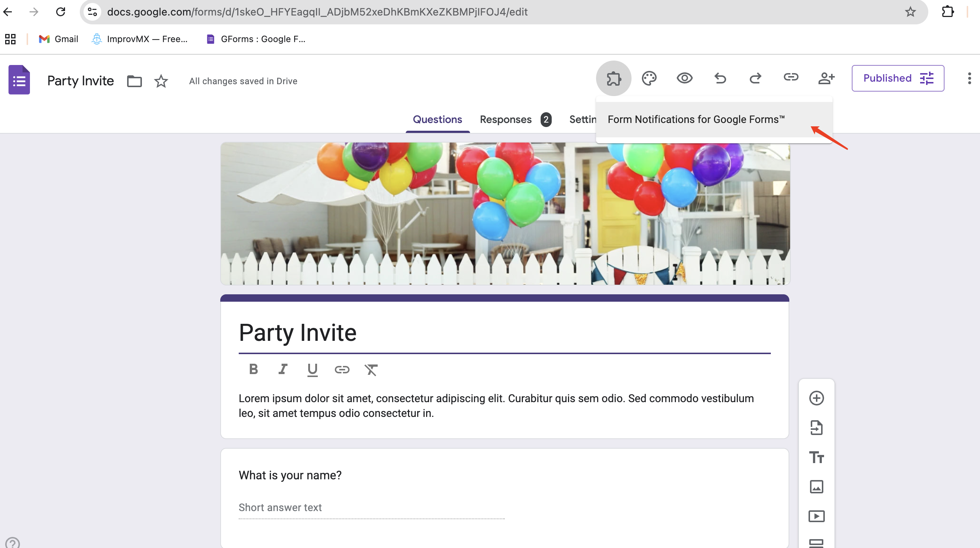
Task: Star the Party Invite form
Action: [x=161, y=81]
